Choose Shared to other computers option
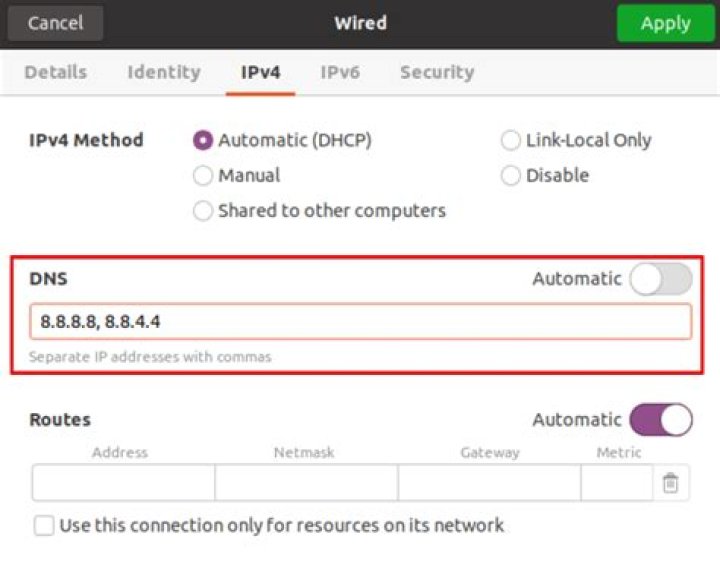 tap(203, 211)
